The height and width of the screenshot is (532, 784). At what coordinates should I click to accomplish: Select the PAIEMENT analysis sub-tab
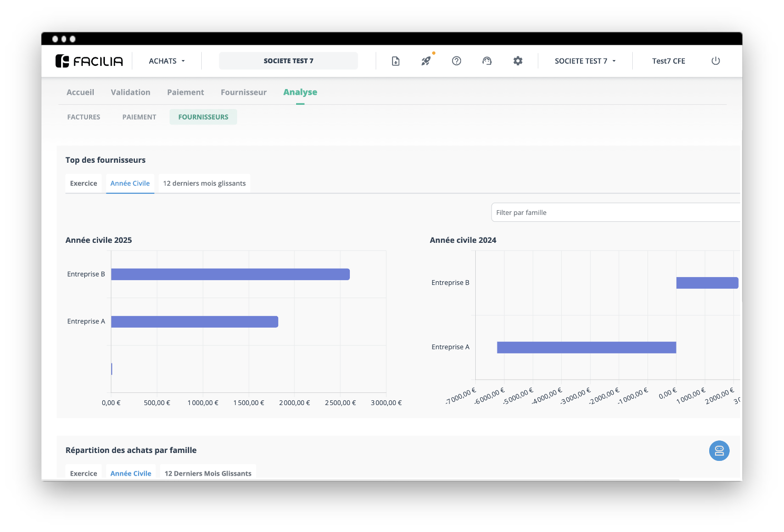139,117
